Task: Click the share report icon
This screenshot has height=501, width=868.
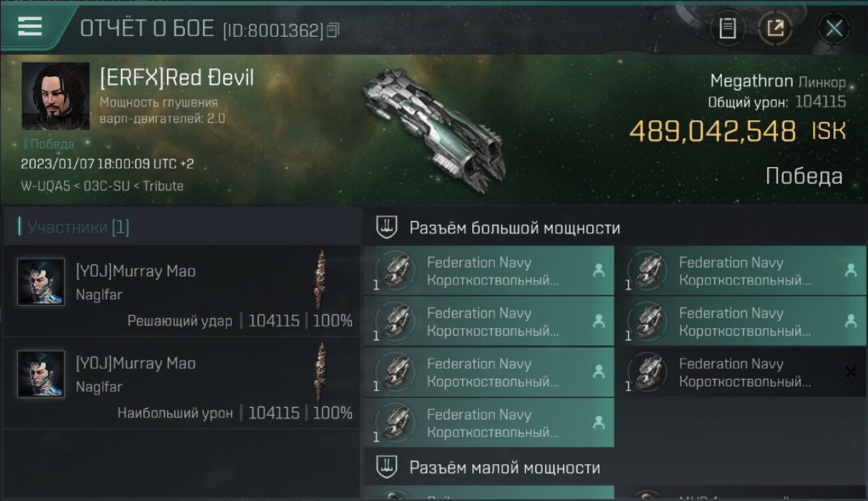Action: click(775, 28)
